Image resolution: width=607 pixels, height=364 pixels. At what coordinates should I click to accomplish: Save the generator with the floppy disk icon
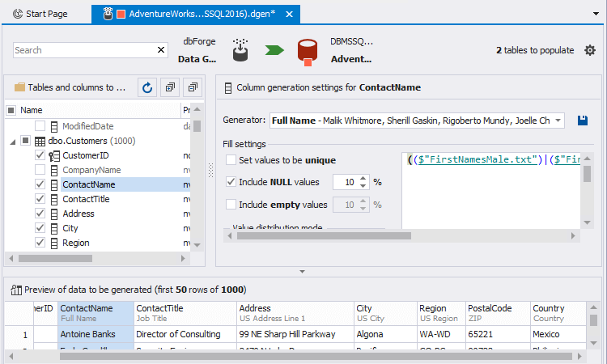point(582,121)
